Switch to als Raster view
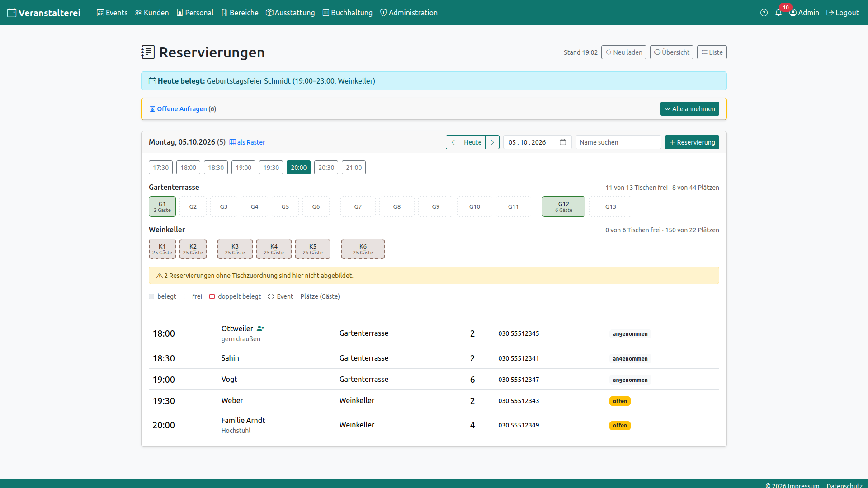Viewport: 868px width, 488px height. [247, 142]
